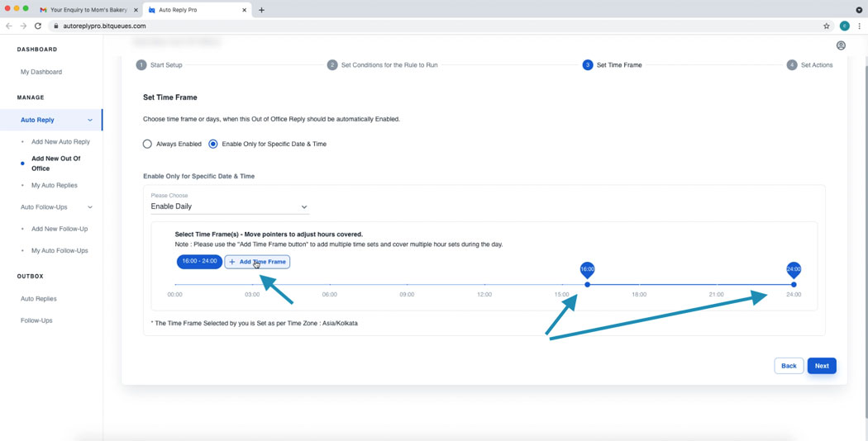The height and width of the screenshot is (441, 868).
Task: Collapse the Auto Reply sidebar section
Action: [90, 120]
